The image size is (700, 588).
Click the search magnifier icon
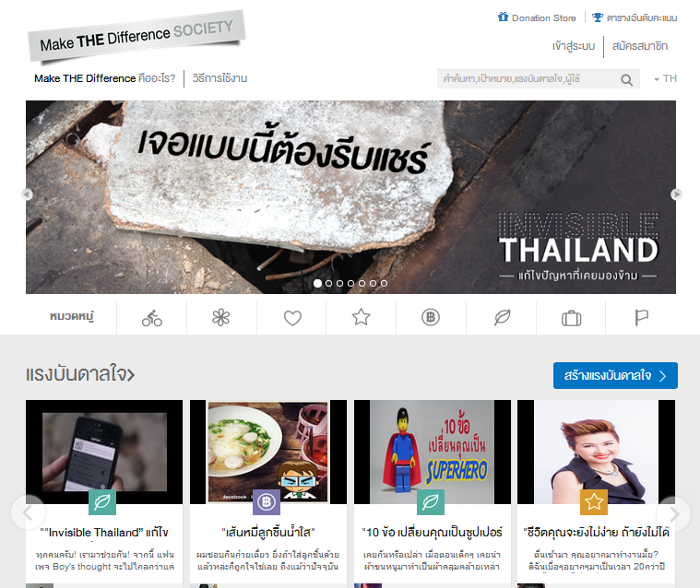tap(627, 80)
